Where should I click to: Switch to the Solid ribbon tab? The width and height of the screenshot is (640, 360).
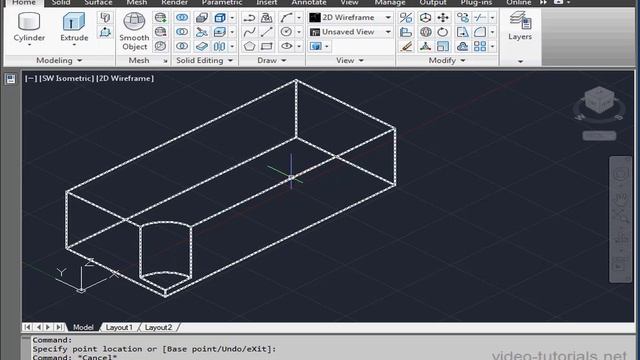coord(61,2)
